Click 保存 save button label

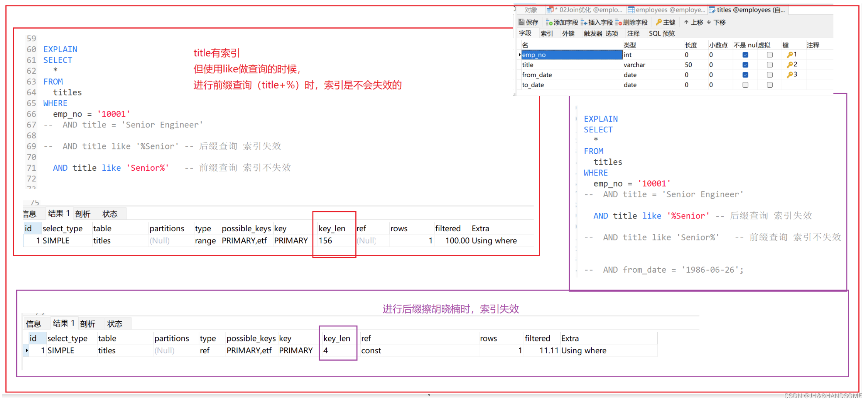point(532,22)
